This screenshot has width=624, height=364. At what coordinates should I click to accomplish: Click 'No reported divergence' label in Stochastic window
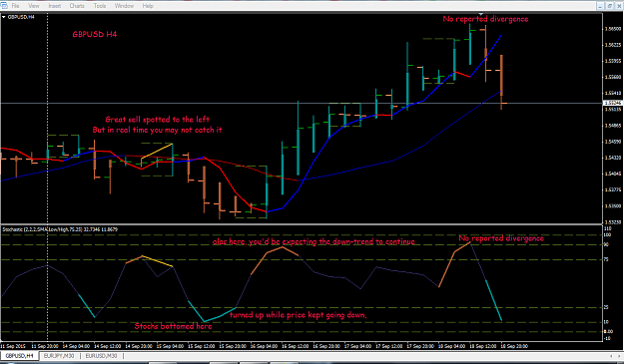coord(501,238)
